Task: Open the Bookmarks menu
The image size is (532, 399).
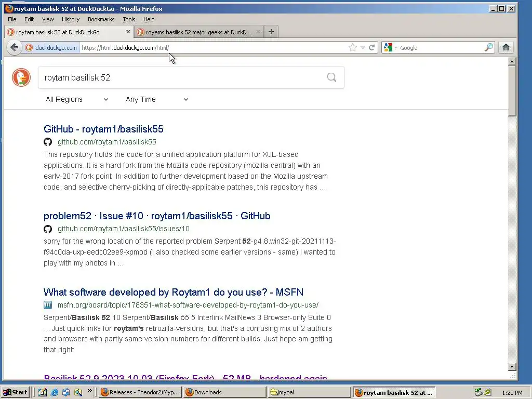Action: [101, 19]
